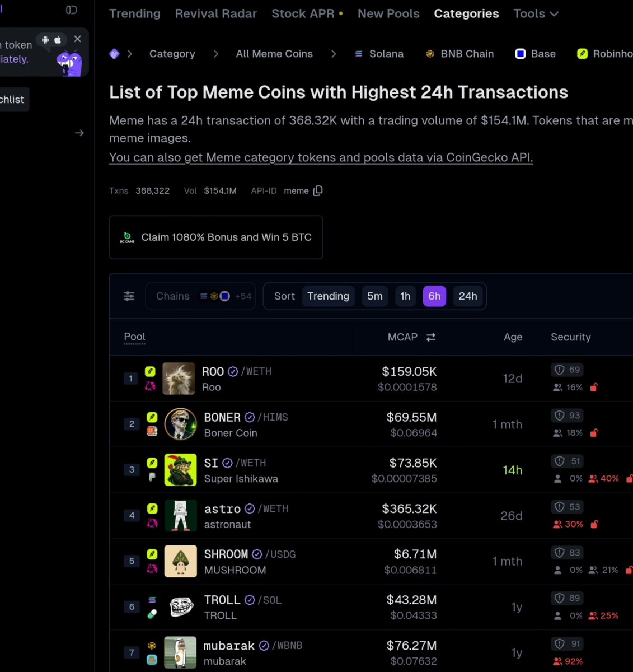Copy the meme API-ID
The image size is (633, 672).
(318, 191)
